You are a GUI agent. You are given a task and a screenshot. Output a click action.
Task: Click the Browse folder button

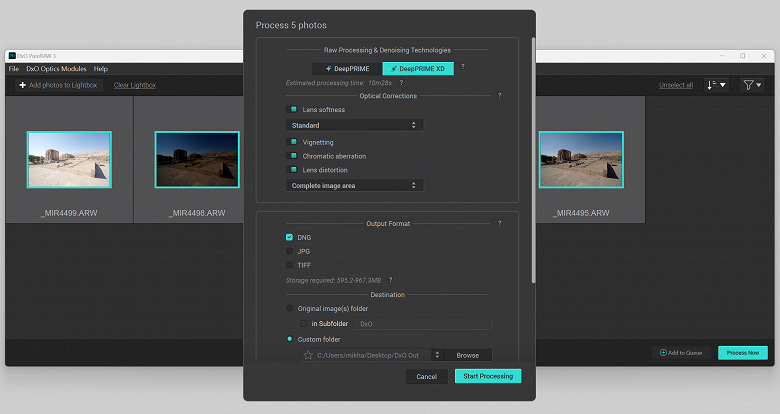(468, 355)
